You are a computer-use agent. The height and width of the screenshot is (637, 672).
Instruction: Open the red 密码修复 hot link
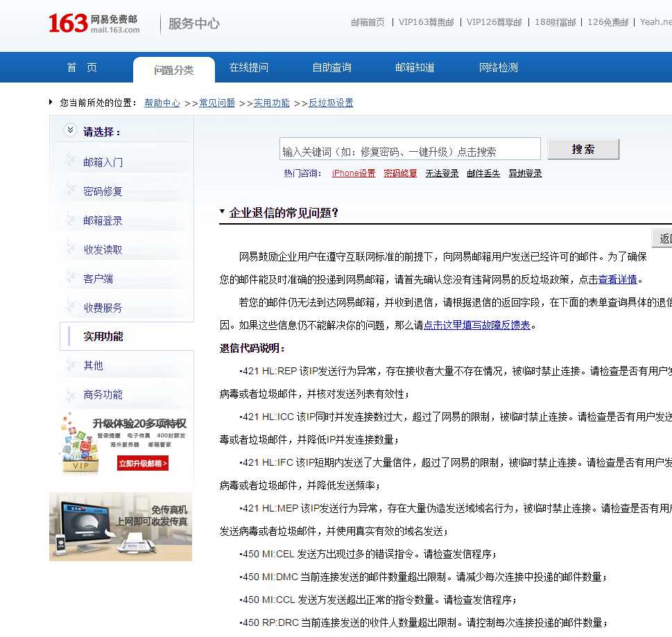tap(400, 173)
